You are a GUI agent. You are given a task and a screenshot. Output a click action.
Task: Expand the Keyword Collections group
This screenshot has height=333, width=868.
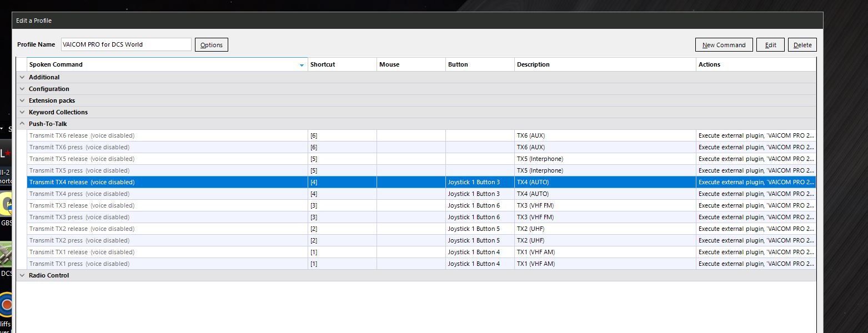pos(22,112)
